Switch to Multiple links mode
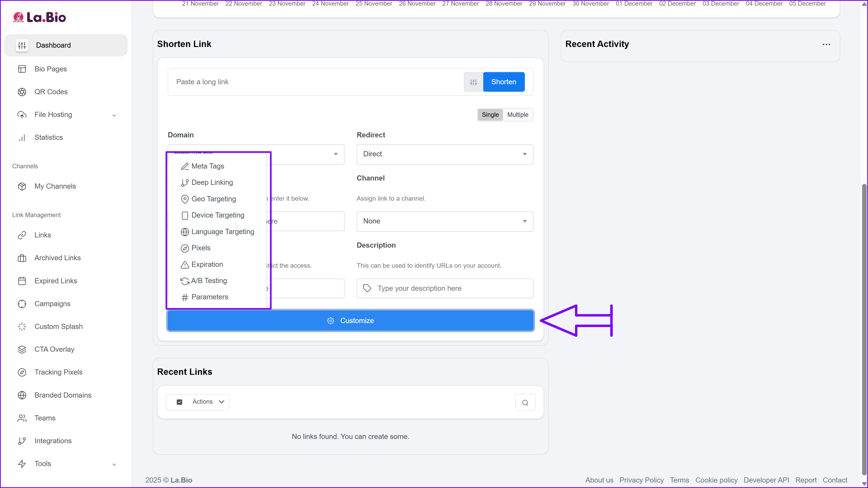The image size is (868, 488). 518,115
